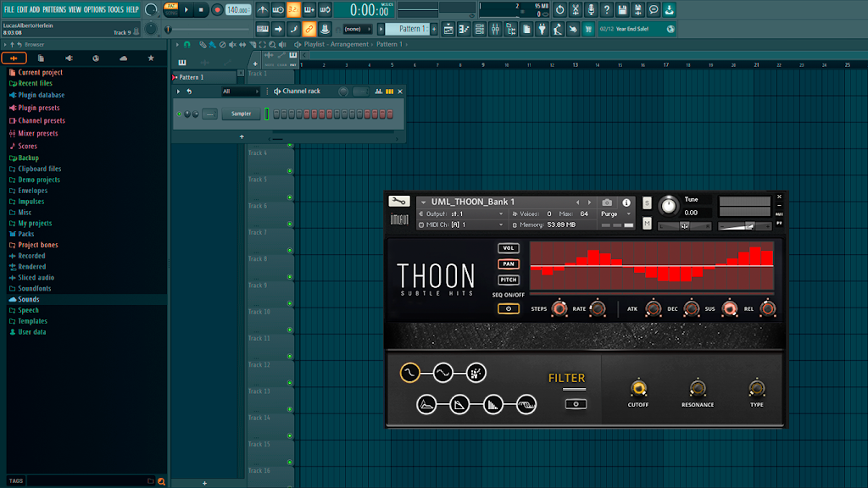This screenshot has width=868, height=488.
Task: Open the Pattern 1 selector dropdown
Action: (x=408, y=30)
